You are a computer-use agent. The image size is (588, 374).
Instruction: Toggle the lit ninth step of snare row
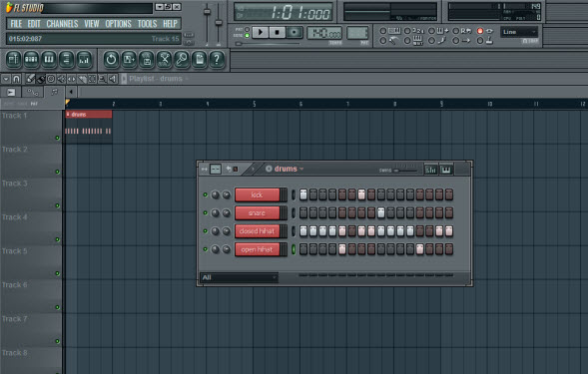[x=381, y=212]
